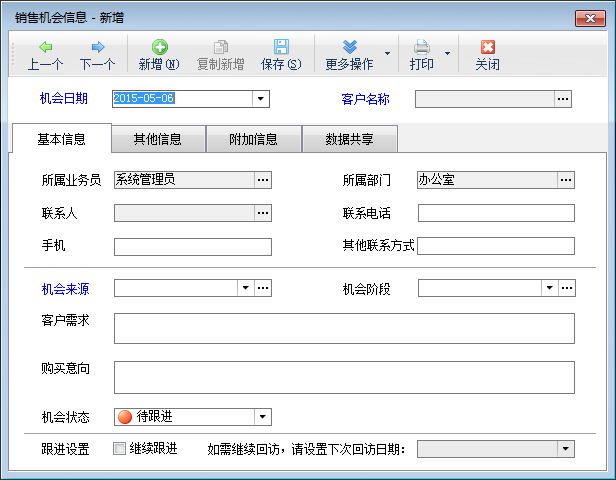The image size is (616, 480).
Task: Click the 关闭 red close toolbar icon
Action: tap(488, 47)
